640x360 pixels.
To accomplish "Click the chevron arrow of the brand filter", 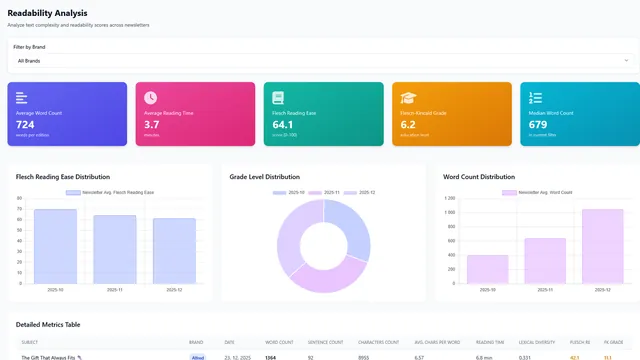I will pyautogui.click(x=626, y=61).
